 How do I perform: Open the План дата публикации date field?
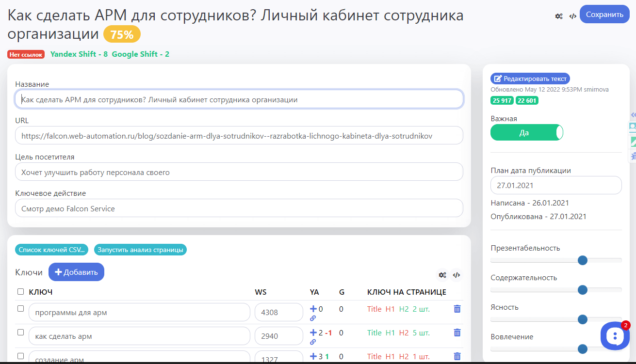click(x=555, y=185)
